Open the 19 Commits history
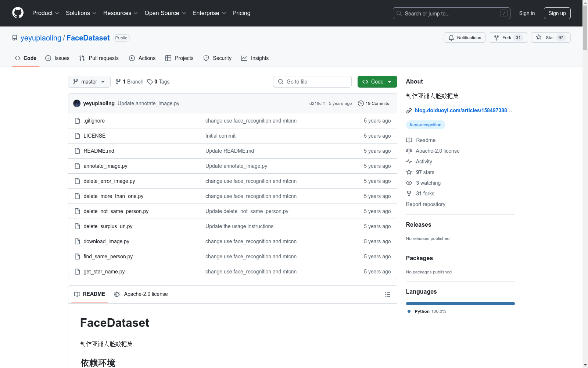This screenshot has height=368, width=588. click(x=373, y=103)
